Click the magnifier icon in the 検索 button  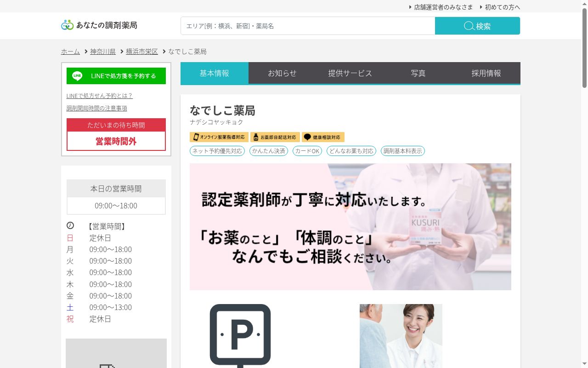pos(469,26)
